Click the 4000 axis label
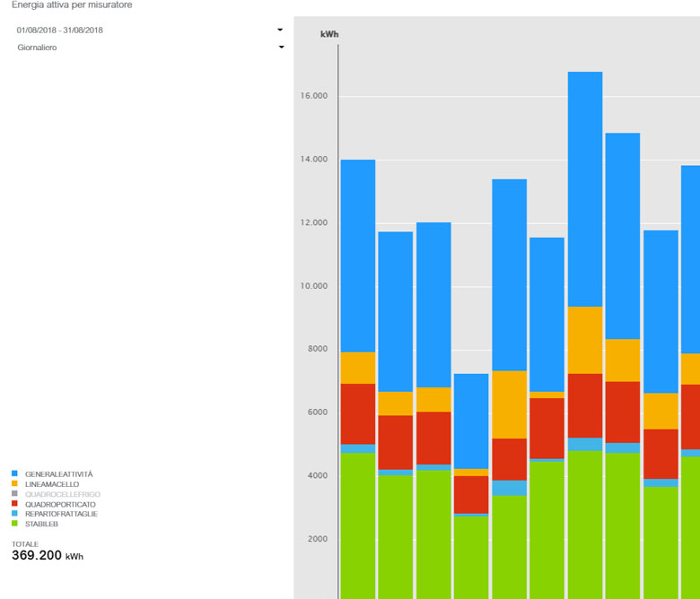 (318, 475)
